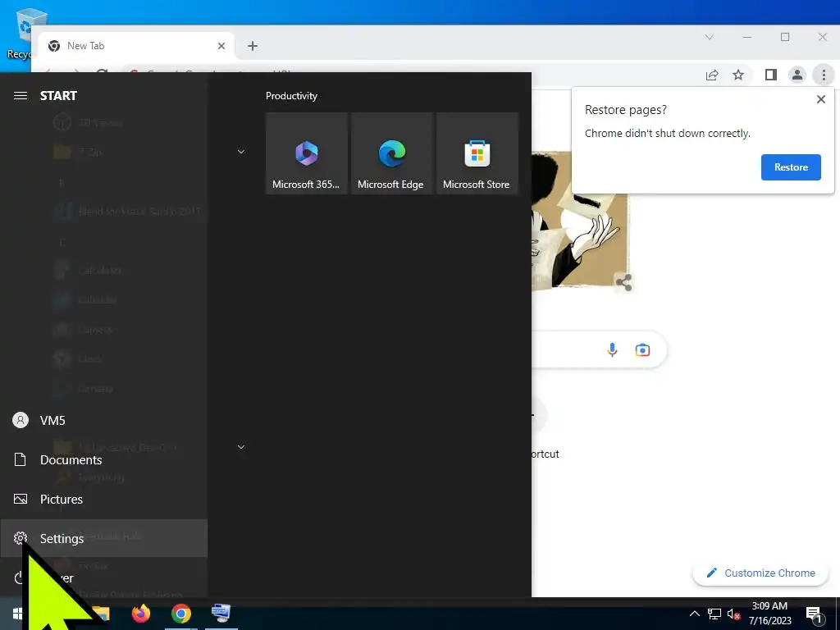This screenshot has height=630, width=840.
Task: Open a new Chrome tab
Action: pos(253,46)
